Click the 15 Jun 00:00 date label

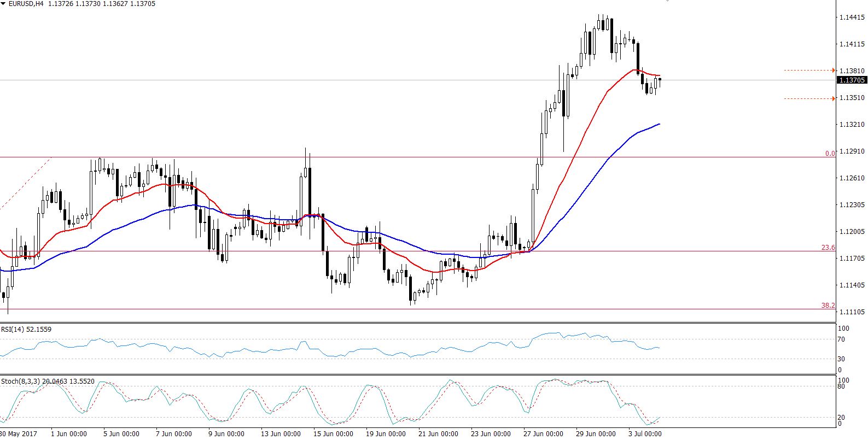pos(334,434)
